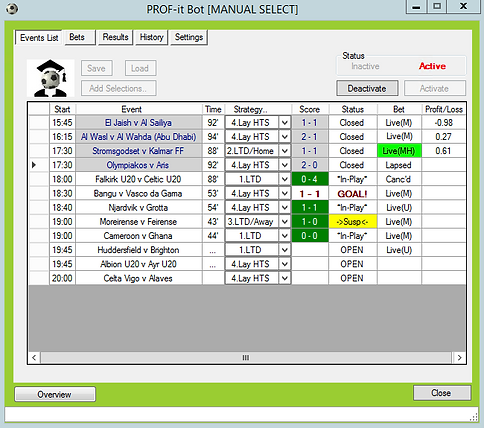Click the Status column header

(x=353, y=109)
